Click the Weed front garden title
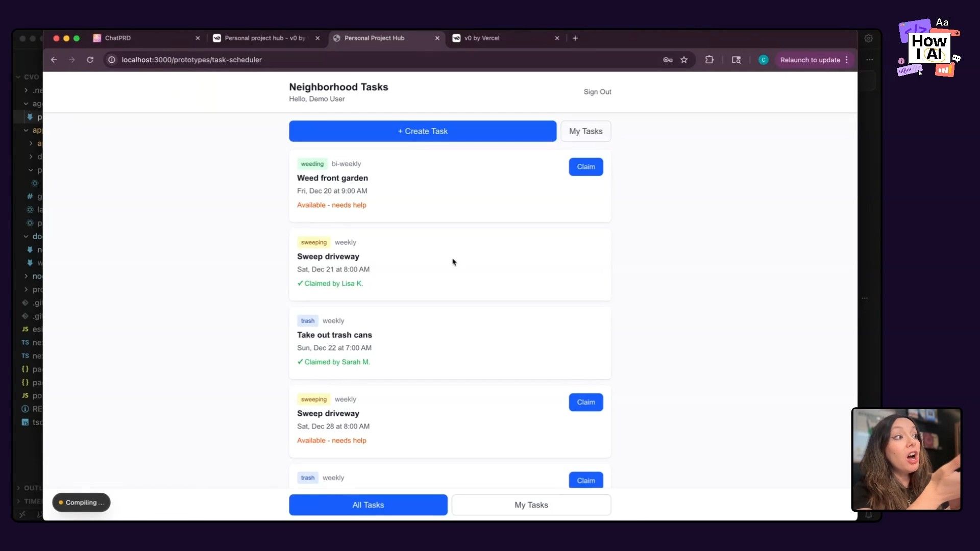Image resolution: width=980 pixels, height=551 pixels. click(x=332, y=178)
